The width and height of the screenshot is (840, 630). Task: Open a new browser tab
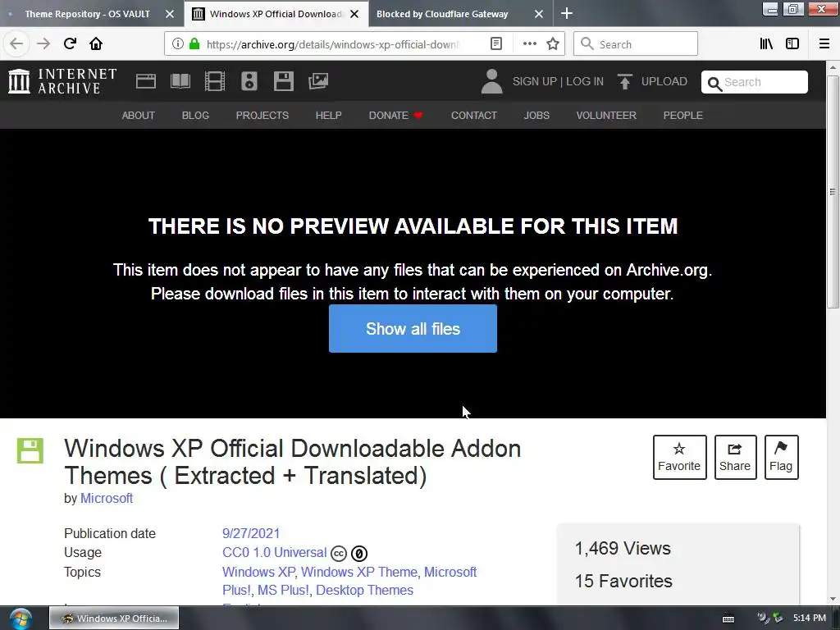pyautogui.click(x=567, y=13)
